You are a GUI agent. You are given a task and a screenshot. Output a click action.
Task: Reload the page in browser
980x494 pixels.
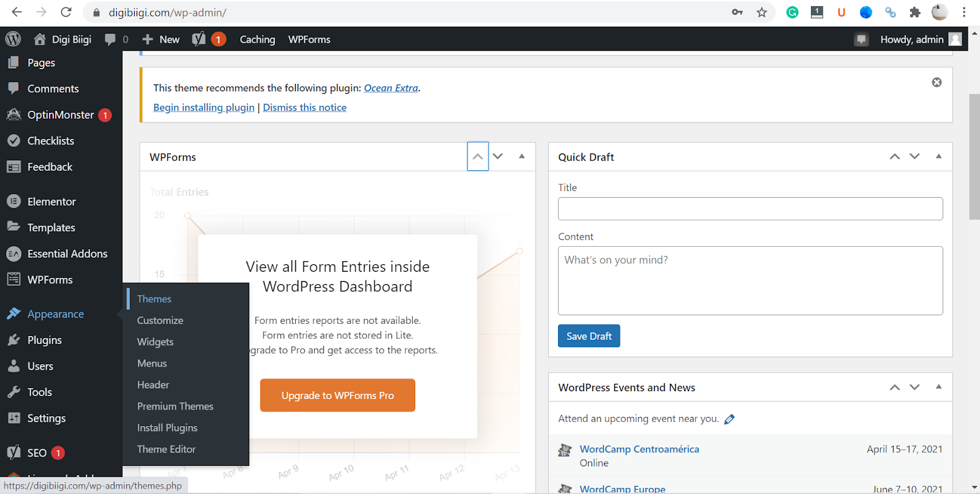click(66, 12)
